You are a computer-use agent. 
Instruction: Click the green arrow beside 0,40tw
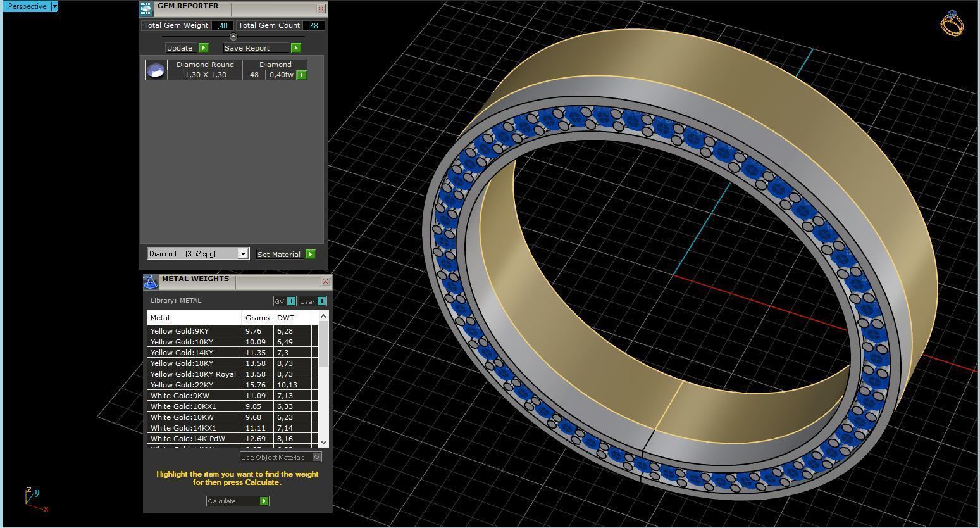pos(302,75)
